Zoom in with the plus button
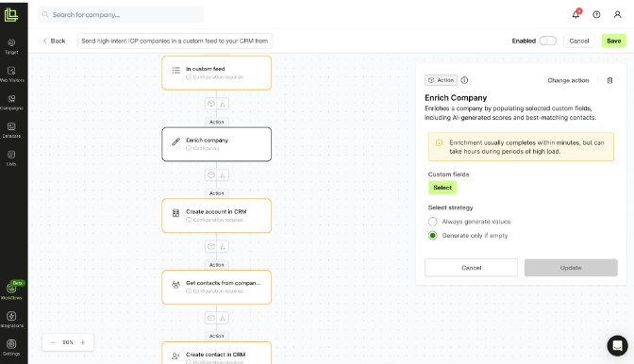The width and height of the screenshot is (634, 364). click(83, 342)
